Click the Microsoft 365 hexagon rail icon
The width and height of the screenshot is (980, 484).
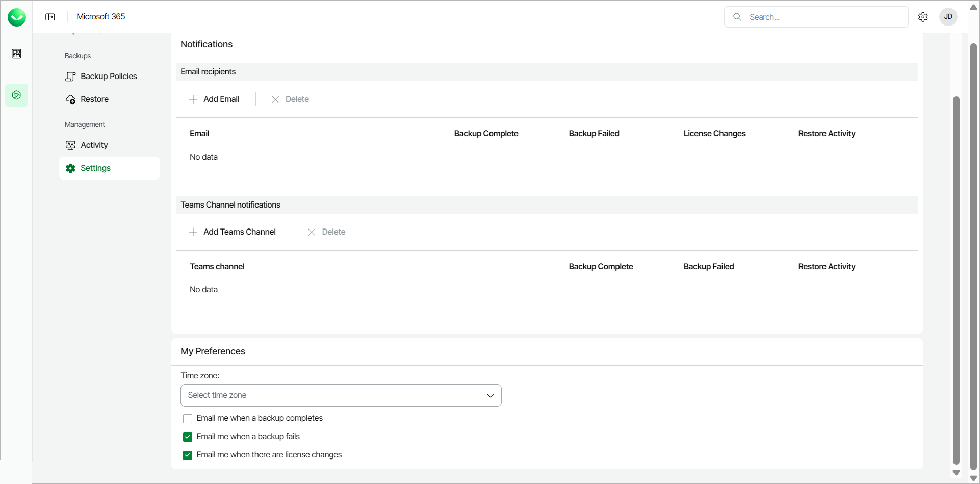coord(16,95)
